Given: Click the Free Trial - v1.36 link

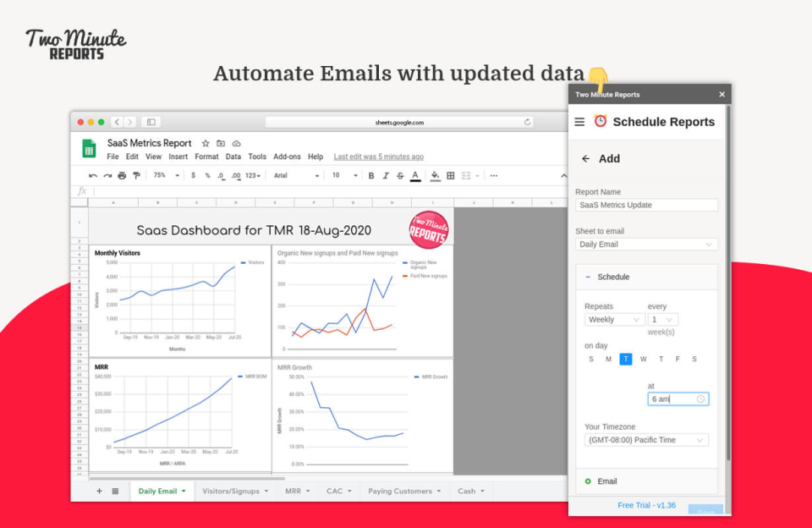Looking at the screenshot, I should tap(646, 505).
